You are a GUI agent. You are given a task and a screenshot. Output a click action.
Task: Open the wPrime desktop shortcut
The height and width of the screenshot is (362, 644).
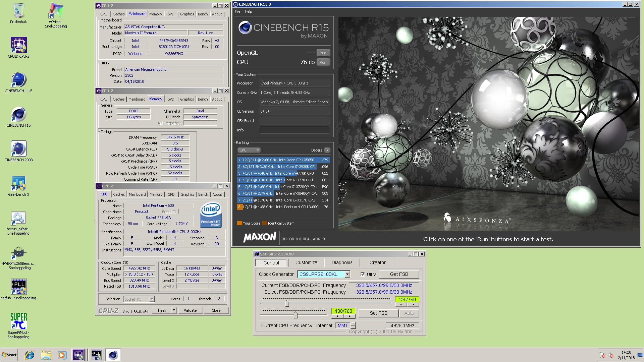tap(56, 15)
